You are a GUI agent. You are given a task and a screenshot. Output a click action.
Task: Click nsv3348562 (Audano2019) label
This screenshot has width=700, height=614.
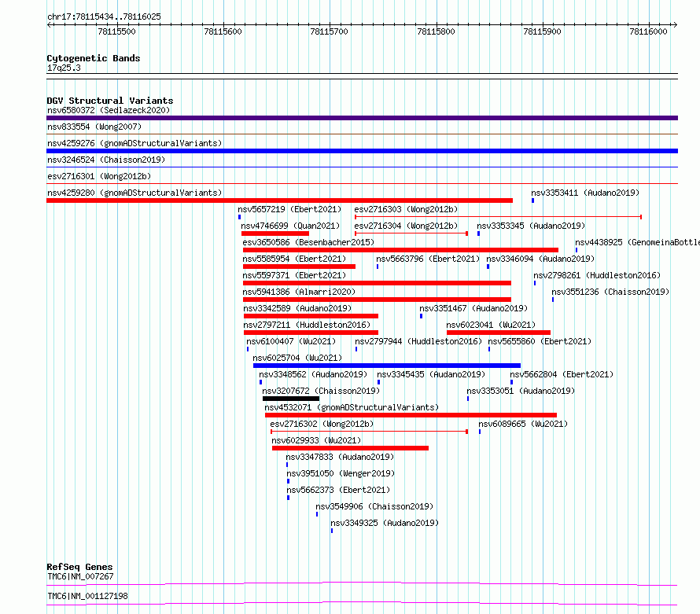313,374
